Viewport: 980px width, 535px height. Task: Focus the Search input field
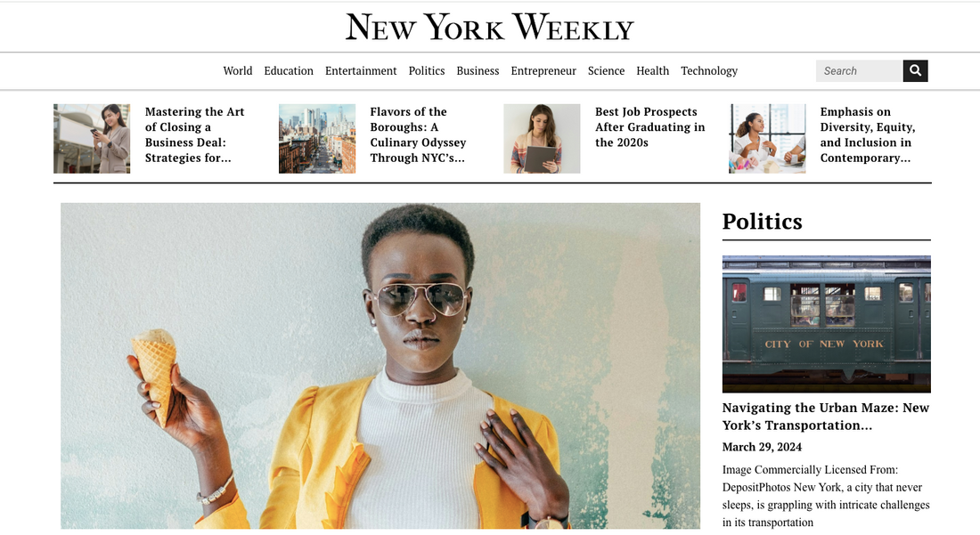[860, 70]
